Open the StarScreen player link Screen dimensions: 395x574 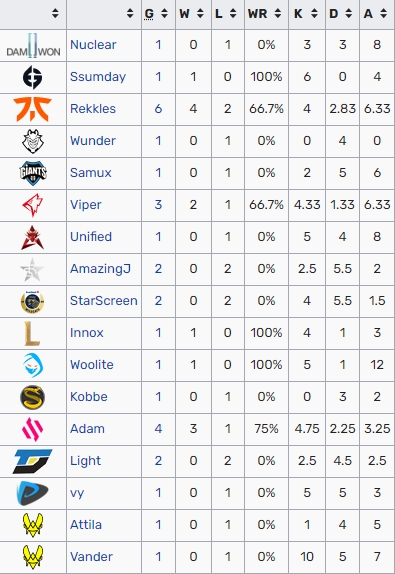click(104, 301)
